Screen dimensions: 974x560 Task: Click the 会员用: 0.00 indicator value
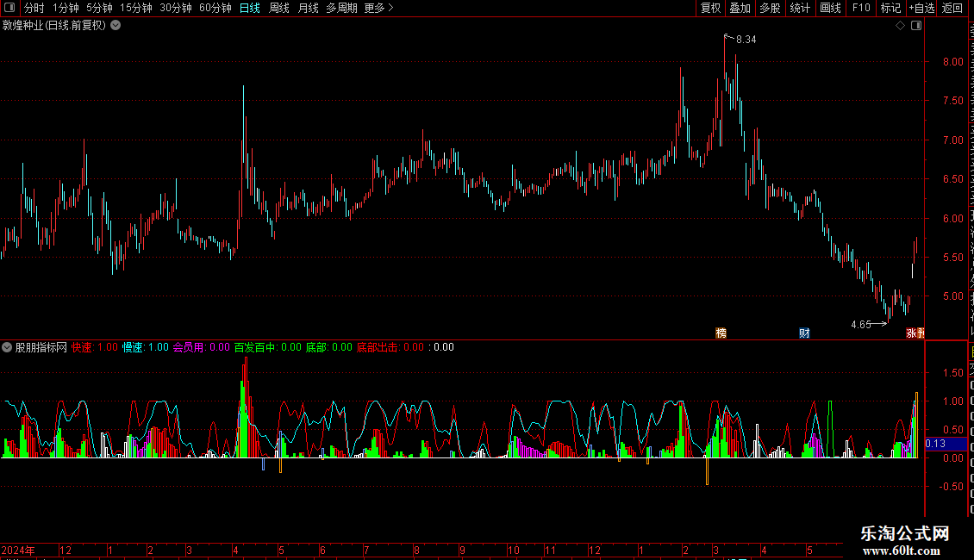pyautogui.click(x=201, y=347)
